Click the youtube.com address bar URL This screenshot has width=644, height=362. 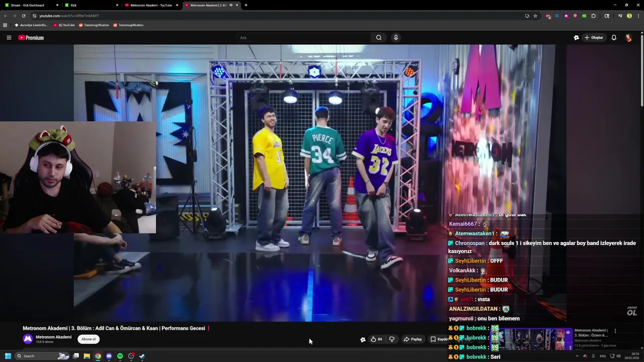[x=69, y=16]
